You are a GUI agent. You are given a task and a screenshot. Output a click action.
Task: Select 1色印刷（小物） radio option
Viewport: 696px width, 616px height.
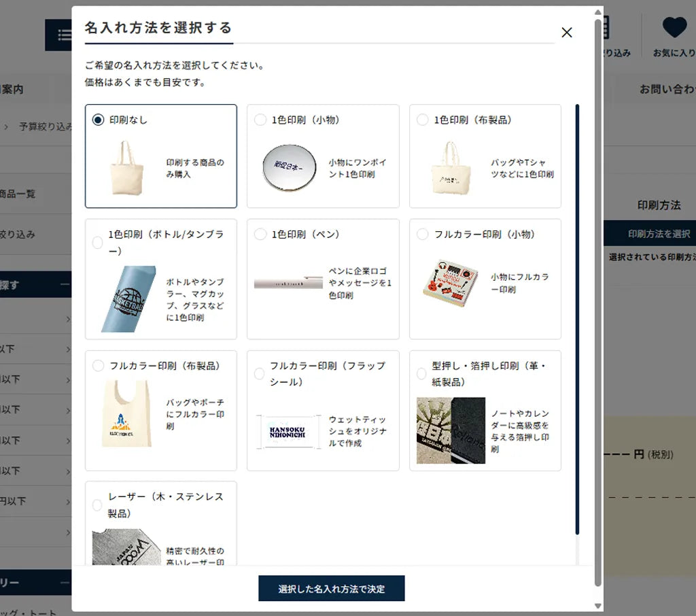click(260, 120)
